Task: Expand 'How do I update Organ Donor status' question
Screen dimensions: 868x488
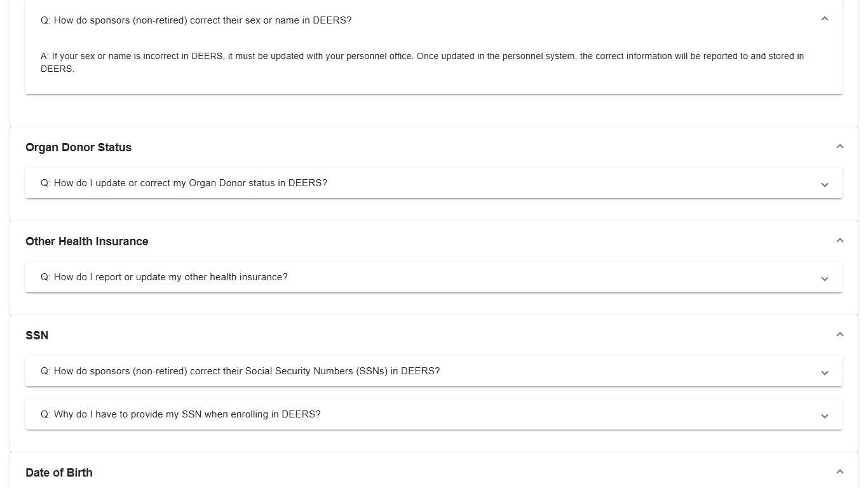Action: coord(184,183)
